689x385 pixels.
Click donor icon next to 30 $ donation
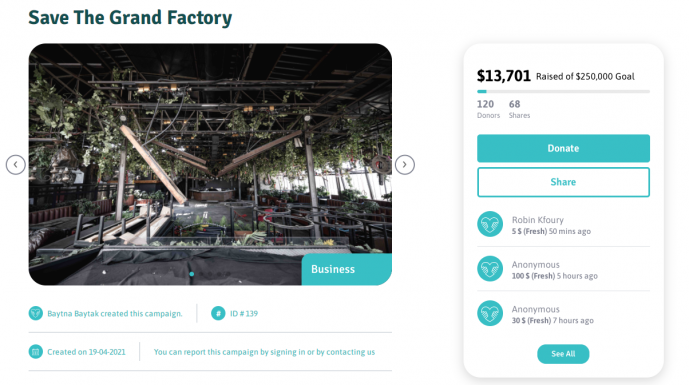[x=490, y=313]
